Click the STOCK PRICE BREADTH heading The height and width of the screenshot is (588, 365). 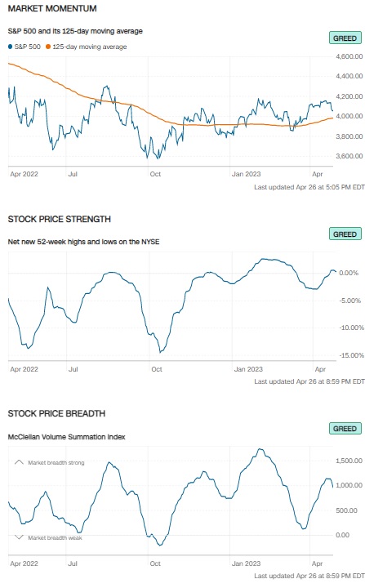coord(56,413)
